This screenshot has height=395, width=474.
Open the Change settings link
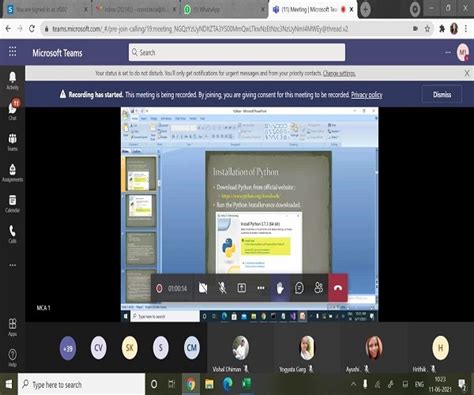point(339,73)
